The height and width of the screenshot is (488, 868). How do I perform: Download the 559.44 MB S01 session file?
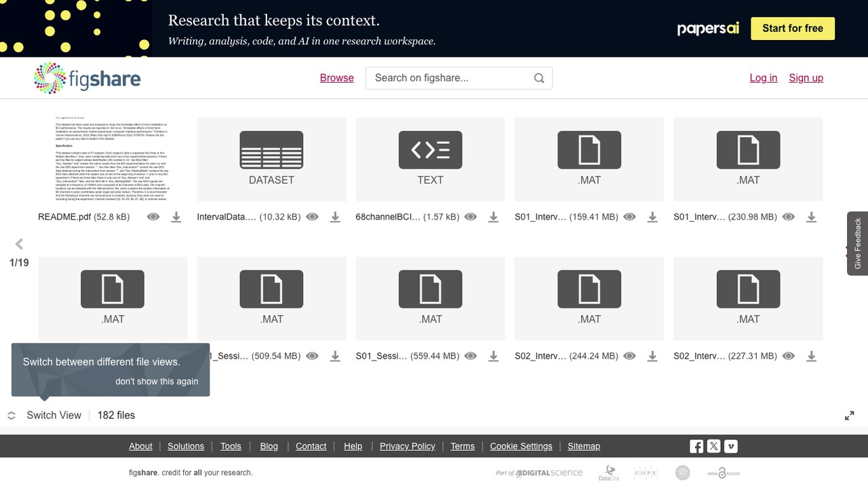[x=494, y=356]
